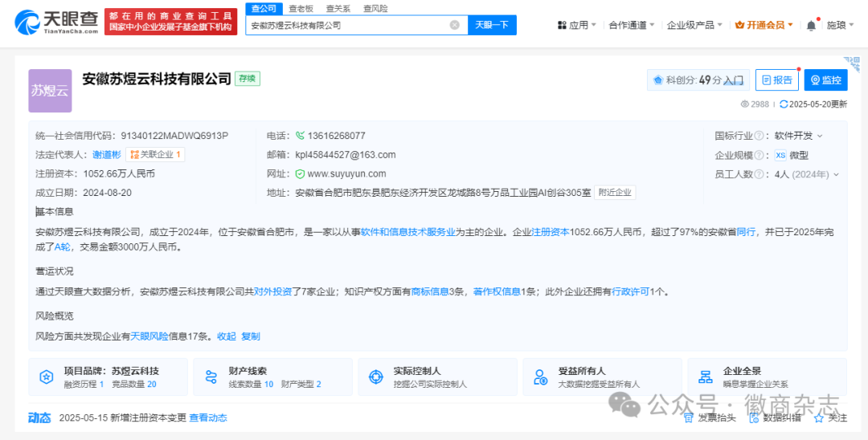Click the A轮 financing link
The image size is (868, 440).
pyautogui.click(x=63, y=247)
